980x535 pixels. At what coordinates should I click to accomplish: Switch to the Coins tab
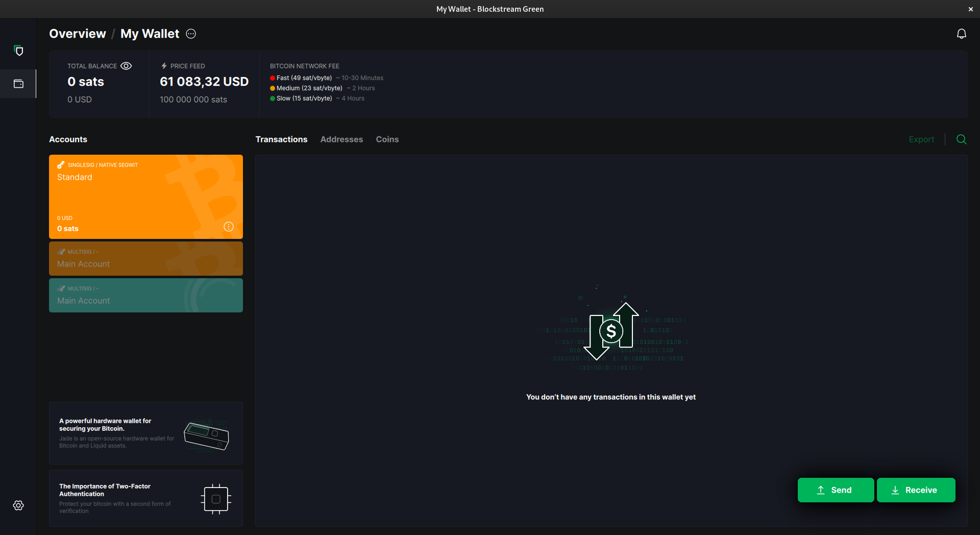[x=387, y=139]
